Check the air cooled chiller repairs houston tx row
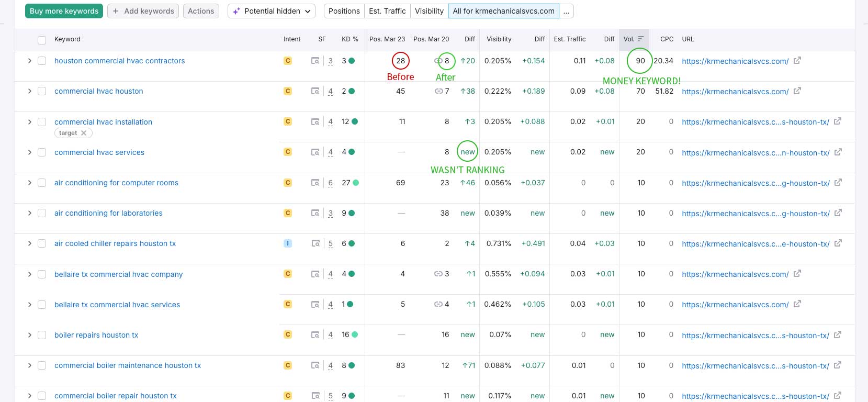Screen dimensions: 868x402 tap(42, 243)
